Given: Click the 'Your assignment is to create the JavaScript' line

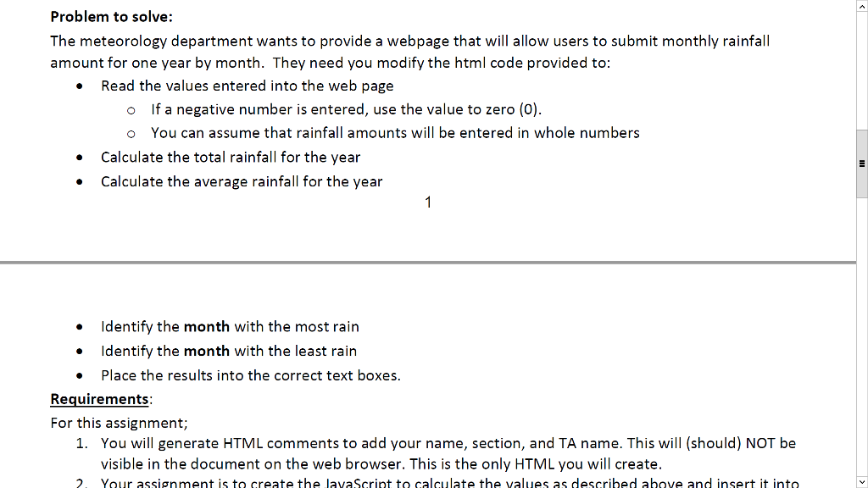Looking at the screenshot, I should point(449,482).
